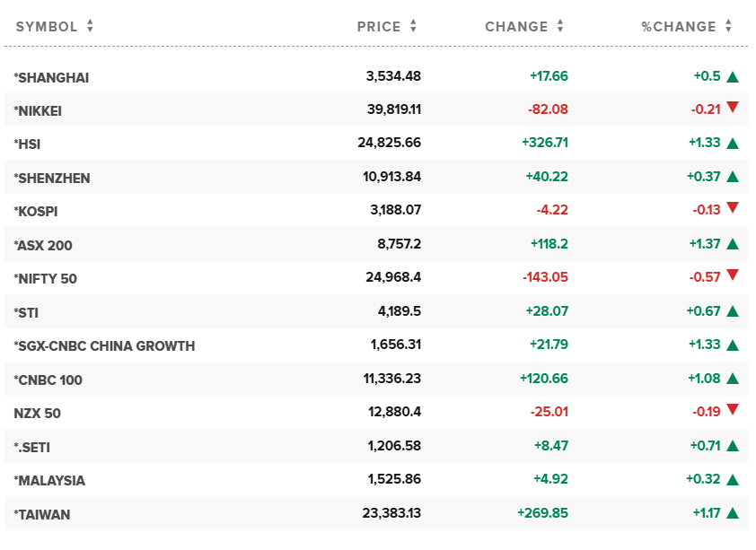Screen dimensions: 756x550
Task: Sort table by the %CHANGE column
Action: click(x=687, y=27)
